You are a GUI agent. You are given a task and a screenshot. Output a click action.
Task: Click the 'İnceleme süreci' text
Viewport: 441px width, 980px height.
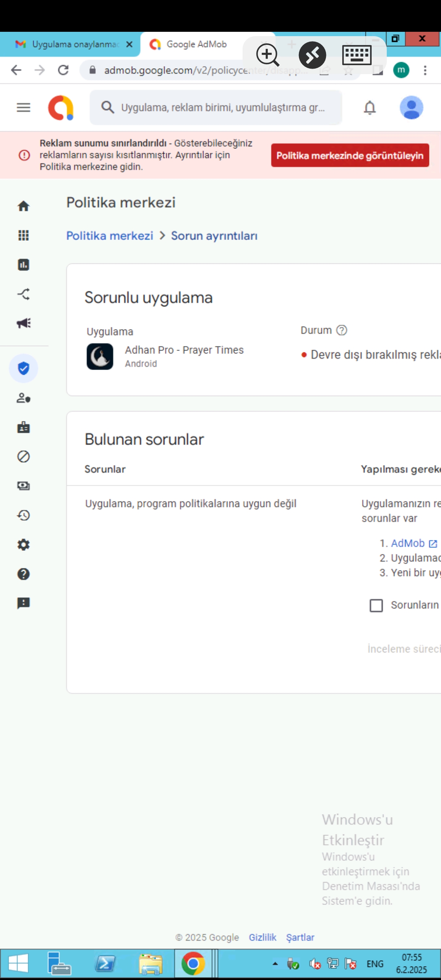point(404,649)
